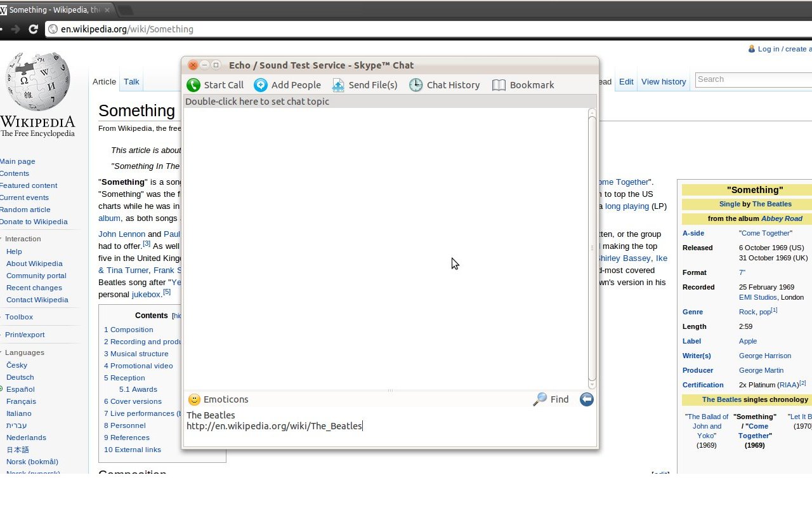The width and height of the screenshot is (812, 508).
Task: Click the chat topic bar in Skype
Action: [x=390, y=102]
